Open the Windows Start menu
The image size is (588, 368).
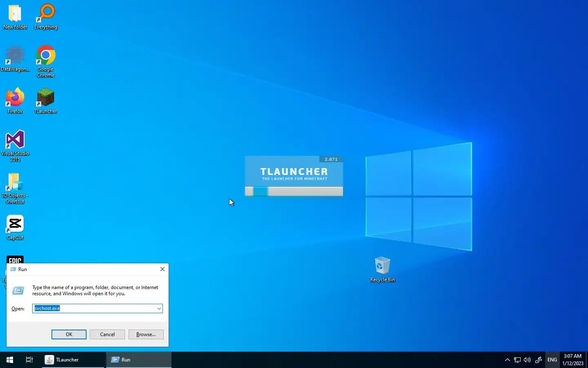tap(10, 360)
